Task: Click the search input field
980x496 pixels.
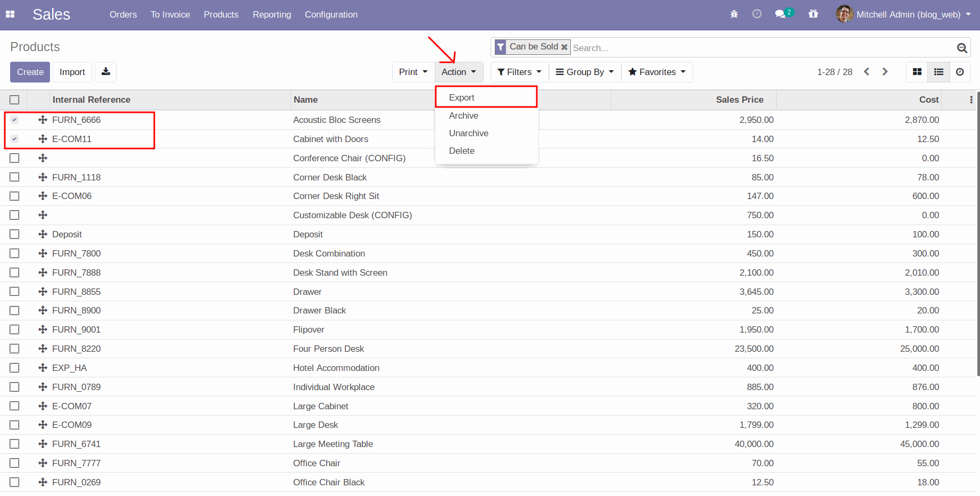Action: tap(763, 48)
